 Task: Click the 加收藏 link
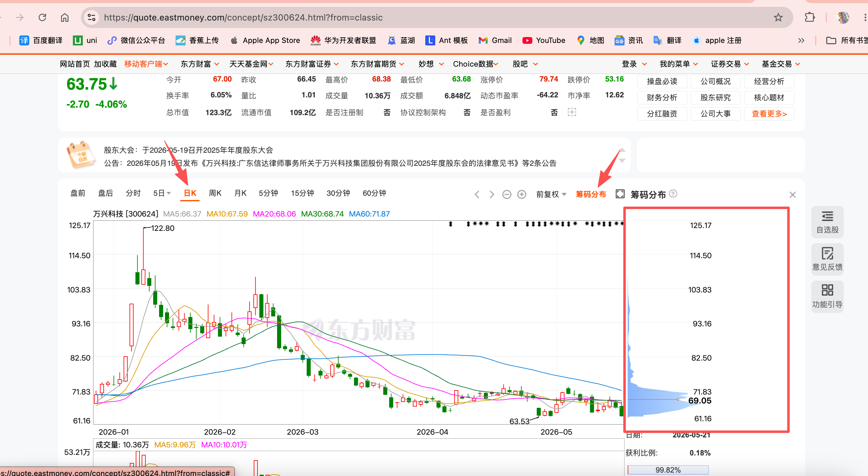(105, 64)
